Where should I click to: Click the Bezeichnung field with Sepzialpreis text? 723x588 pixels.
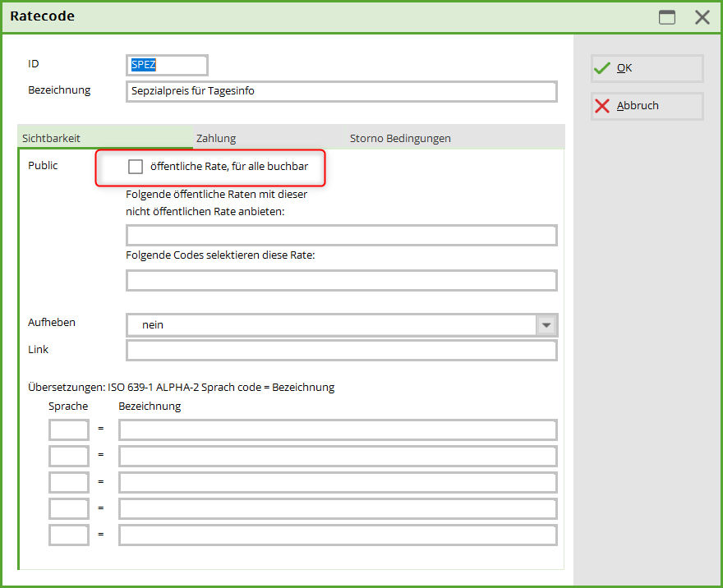[341, 91]
